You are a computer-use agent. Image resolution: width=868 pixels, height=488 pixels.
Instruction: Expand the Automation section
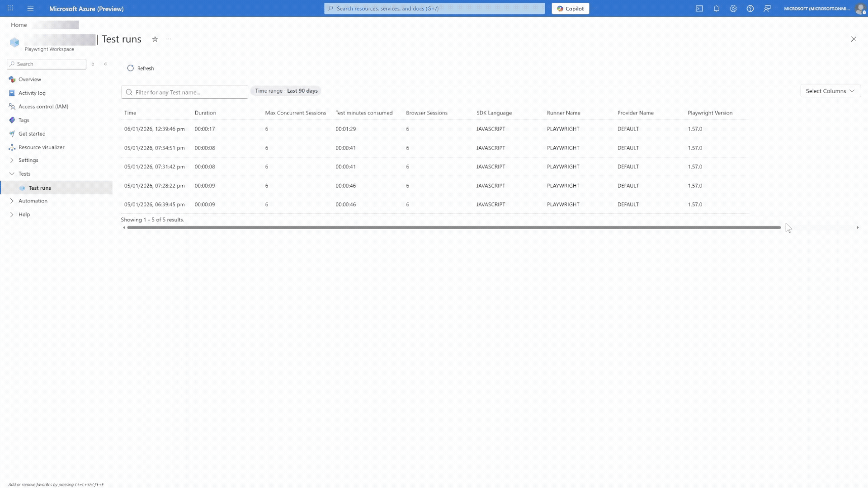click(x=33, y=201)
